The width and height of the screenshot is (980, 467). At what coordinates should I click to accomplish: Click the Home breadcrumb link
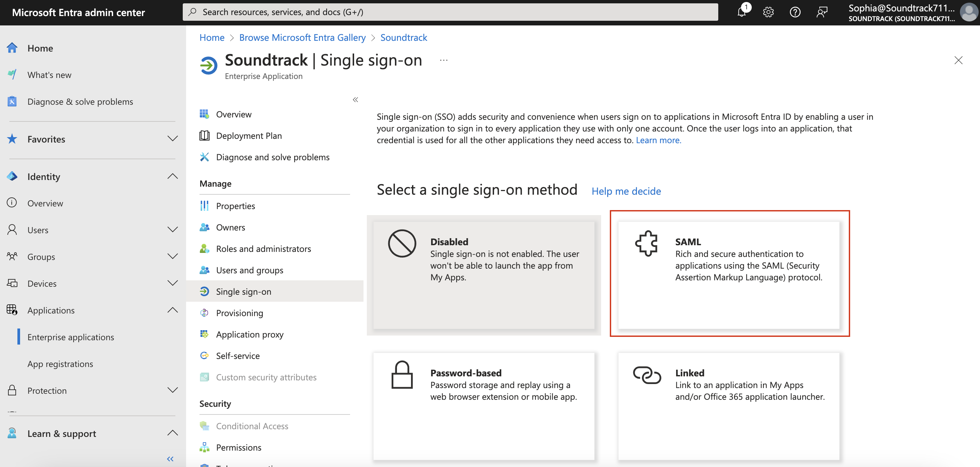[x=212, y=37]
